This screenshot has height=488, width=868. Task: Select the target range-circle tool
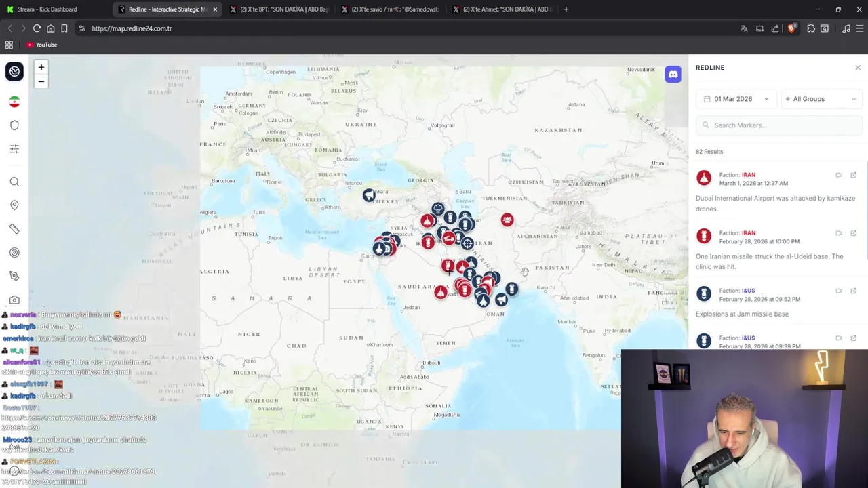point(14,253)
